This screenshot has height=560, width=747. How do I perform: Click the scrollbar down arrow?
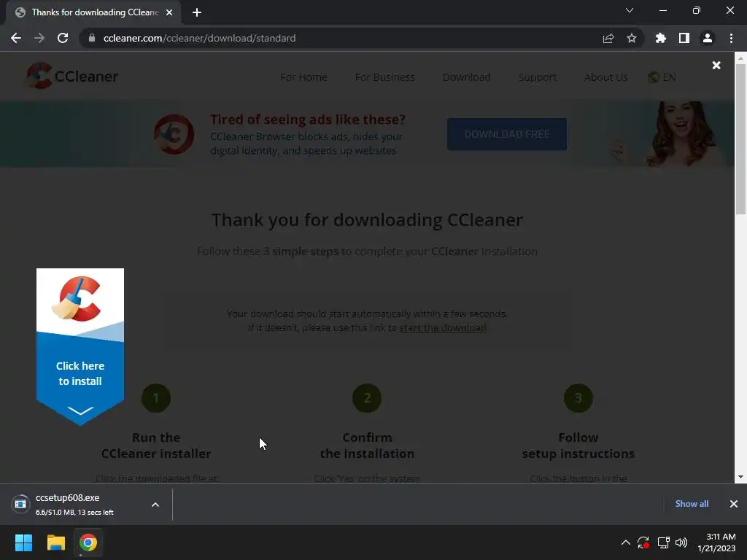740,477
